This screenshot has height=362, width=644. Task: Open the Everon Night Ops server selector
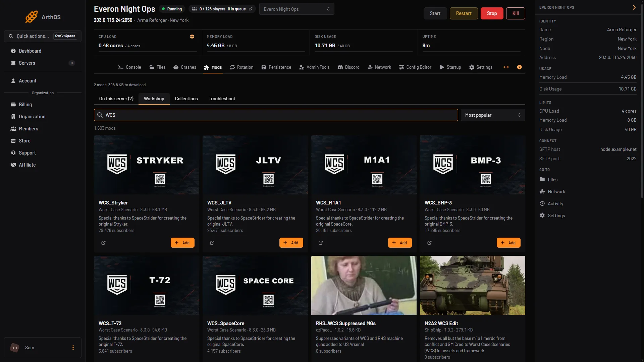coord(297,9)
